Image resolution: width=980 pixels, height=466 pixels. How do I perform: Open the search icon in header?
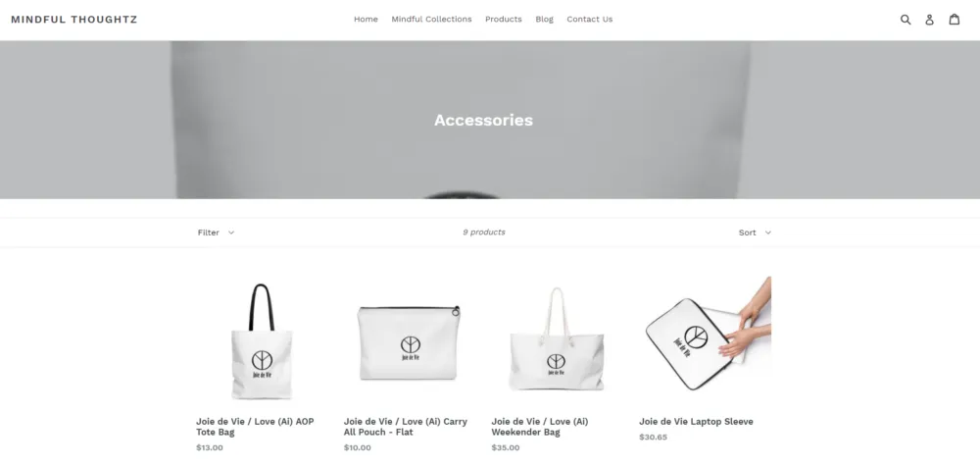pos(905,20)
